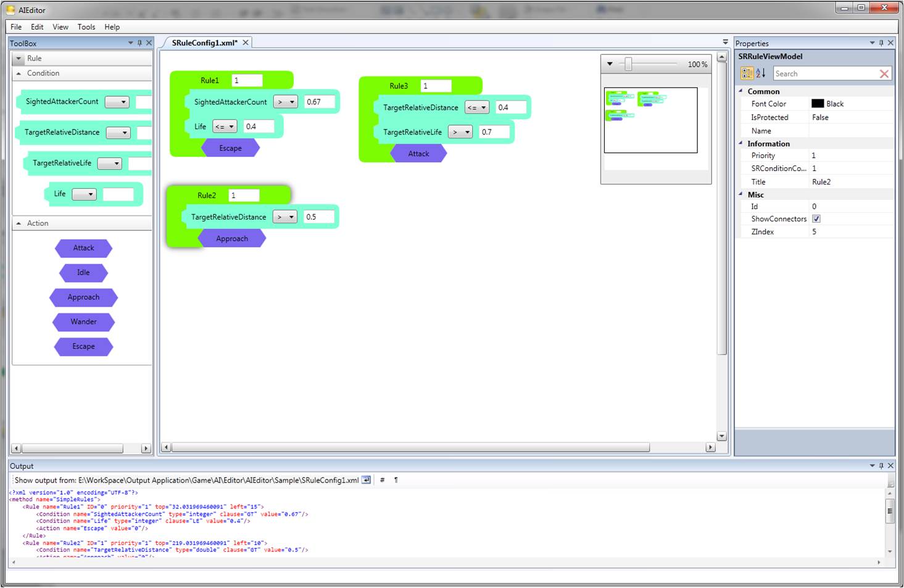
Task: Click the canvas zoom slider handle
Action: [x=628, y=64]
